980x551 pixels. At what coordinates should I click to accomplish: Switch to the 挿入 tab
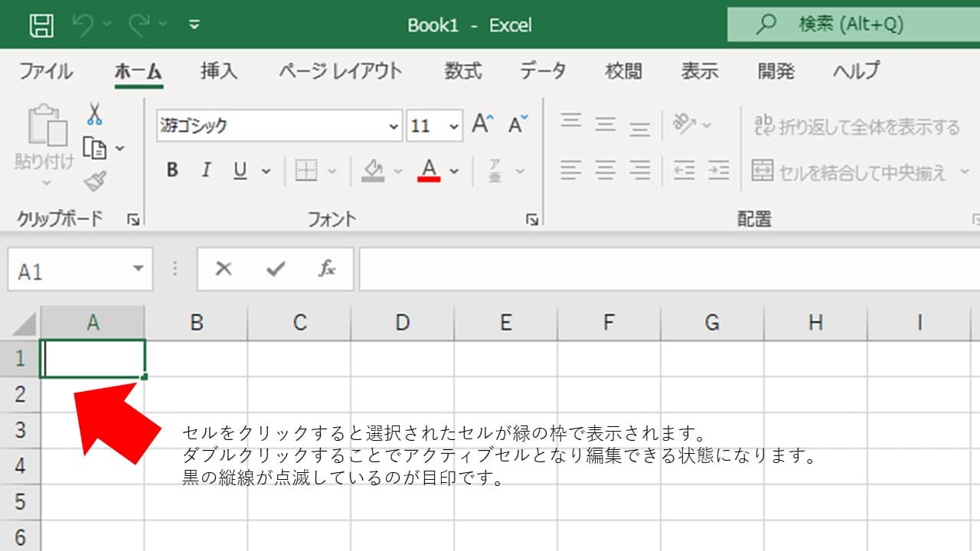click(x=219, y=71)
